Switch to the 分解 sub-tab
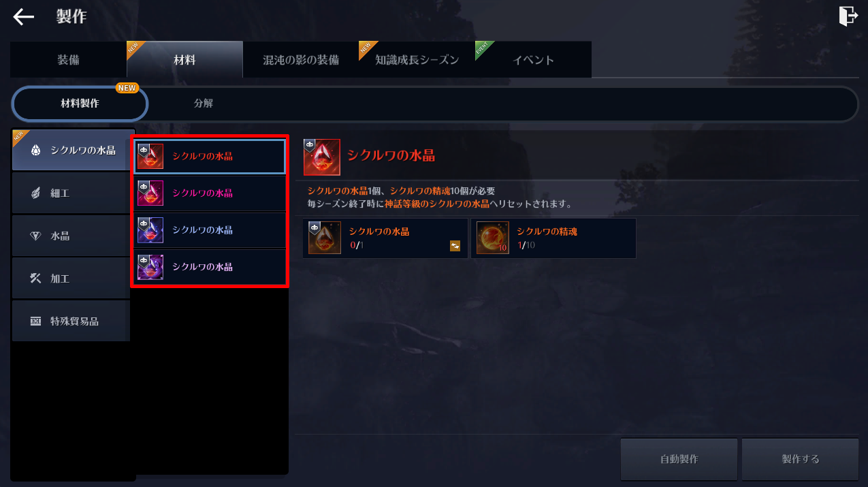 click(x=204, y=104)
